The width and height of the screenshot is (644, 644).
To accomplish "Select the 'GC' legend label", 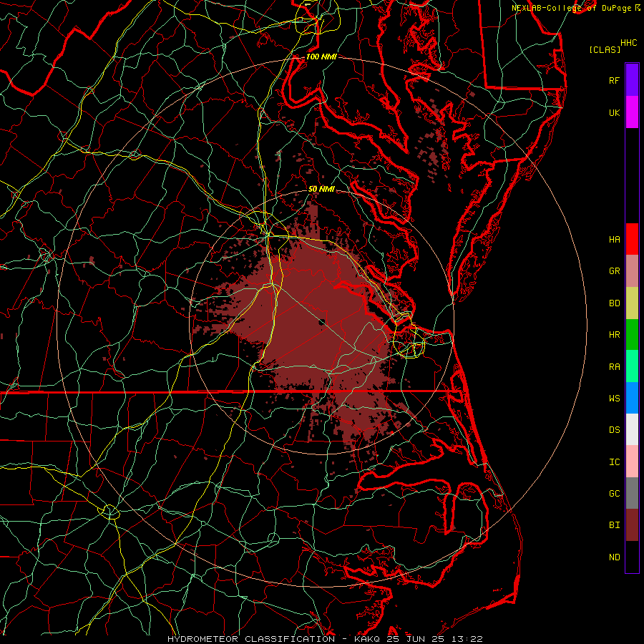I will coord(614,493).
